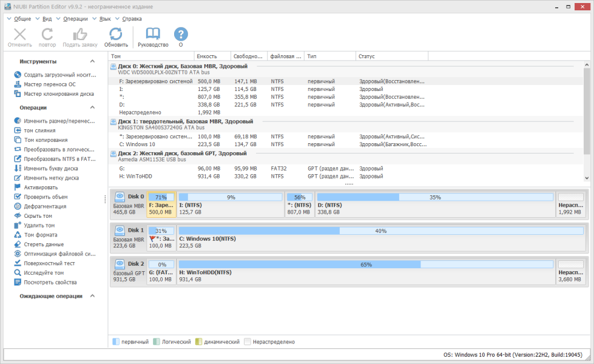Collapse the Операции section
594x364 pixels.
coord(92,107)
